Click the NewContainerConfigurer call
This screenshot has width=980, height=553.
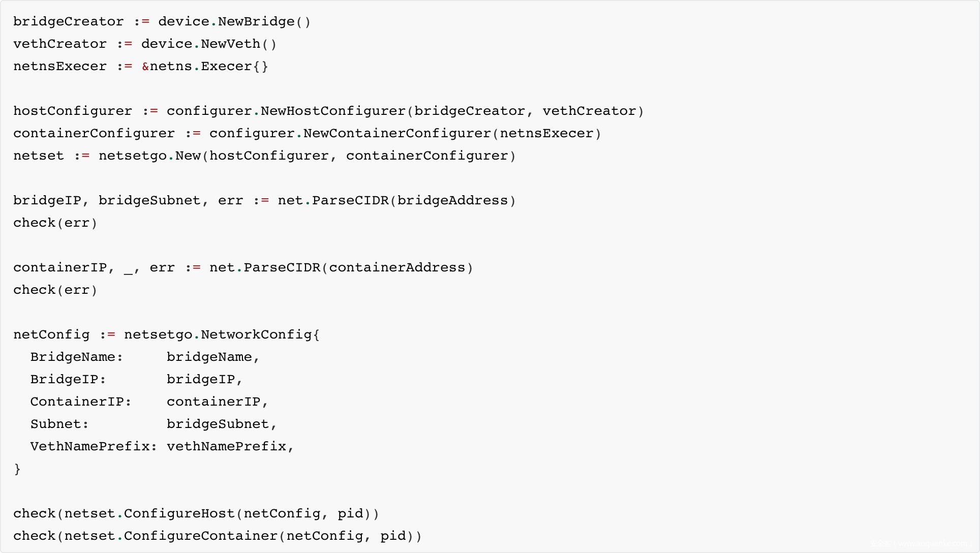tap(397, 134)
